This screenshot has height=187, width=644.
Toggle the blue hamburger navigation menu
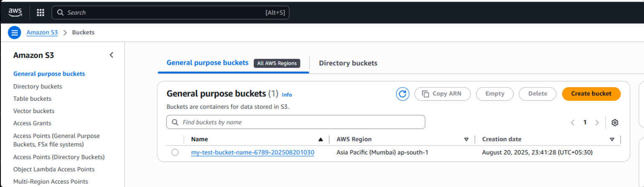tap(14, 32)
